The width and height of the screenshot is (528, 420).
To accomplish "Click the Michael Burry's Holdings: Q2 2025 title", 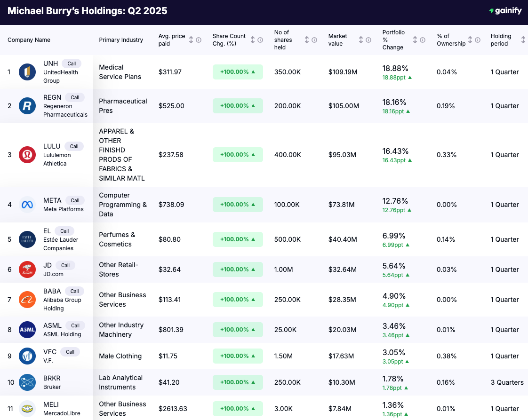I will 87,11.
